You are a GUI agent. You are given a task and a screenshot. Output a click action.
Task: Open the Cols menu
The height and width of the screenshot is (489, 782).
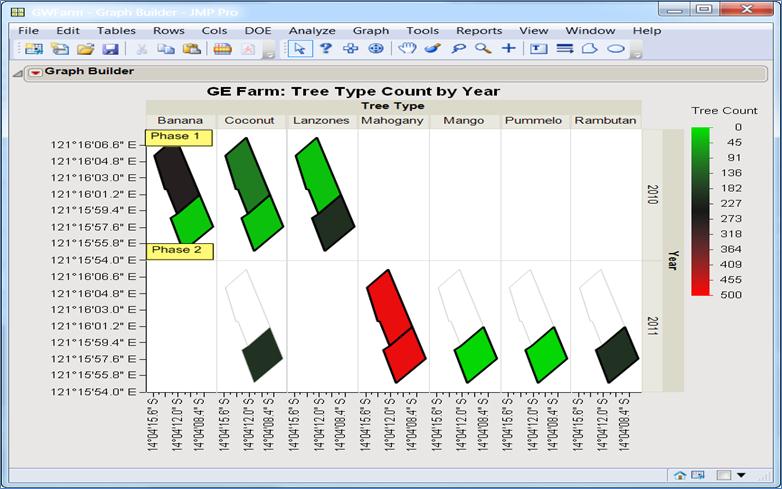(x=214, y=30)
